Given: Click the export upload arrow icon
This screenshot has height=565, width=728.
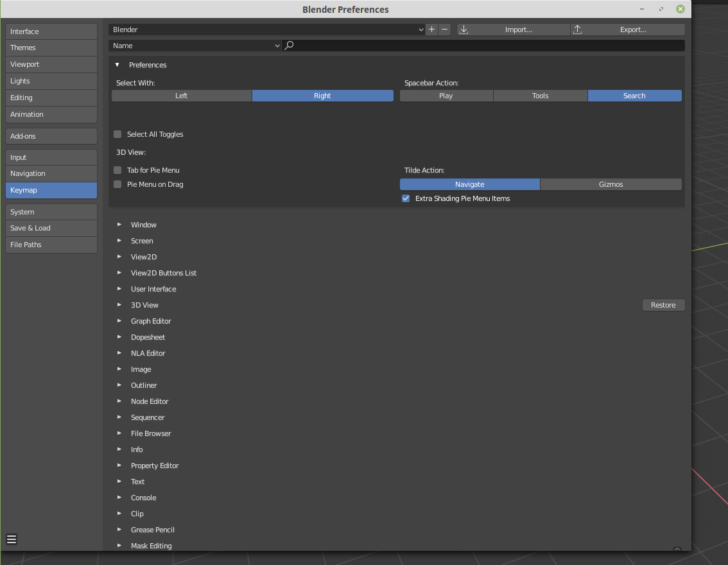Looking at the screenshot, I should 577,30.
